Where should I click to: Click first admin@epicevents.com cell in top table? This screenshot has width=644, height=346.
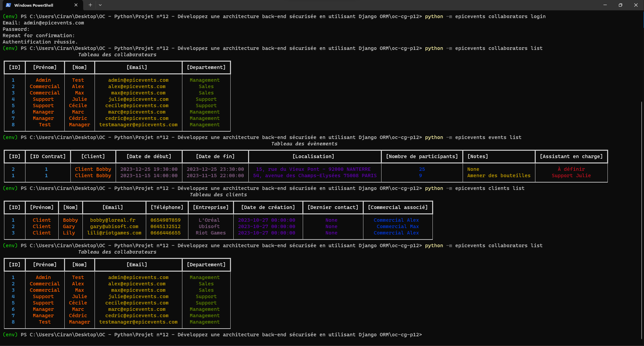tap(138, 80)
